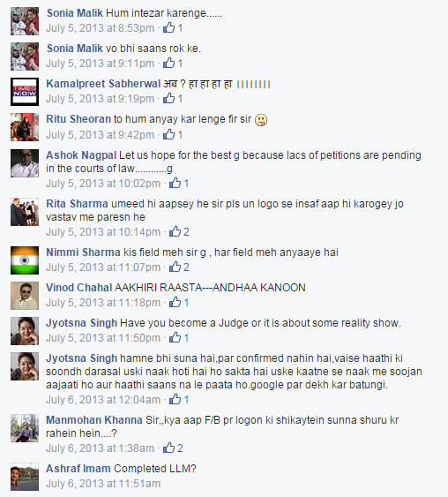Open Ashok Nagpal's profile name link
448x497 pixels.
tap(81, 155)
